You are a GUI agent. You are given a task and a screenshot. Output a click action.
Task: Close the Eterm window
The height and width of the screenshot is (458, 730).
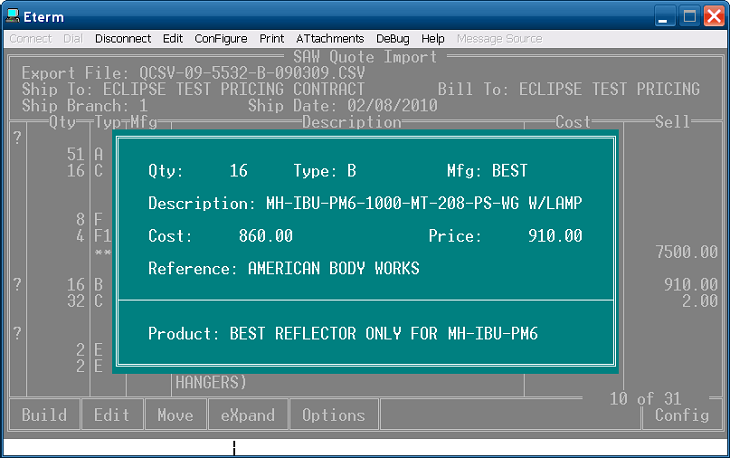714,16
